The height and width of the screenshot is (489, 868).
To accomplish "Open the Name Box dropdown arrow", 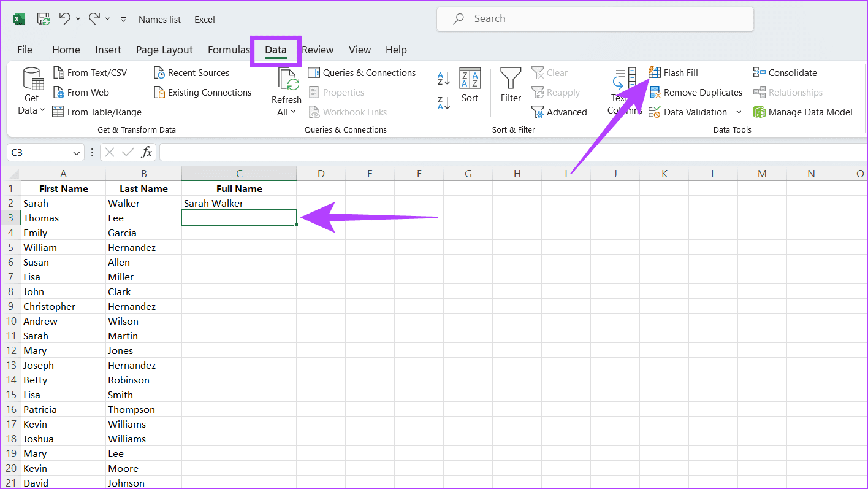I will 77,153.
